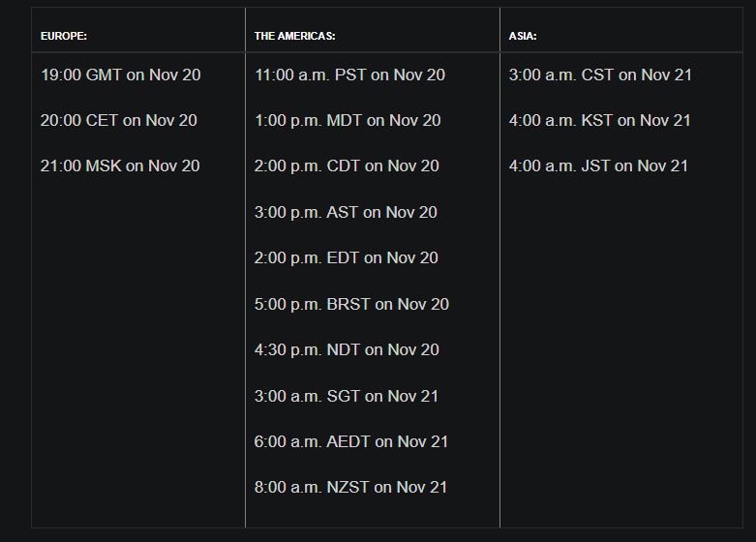Select the 20:00 CET on Nov 20 entry
The image size is (756, 542).
coord(119,120)
